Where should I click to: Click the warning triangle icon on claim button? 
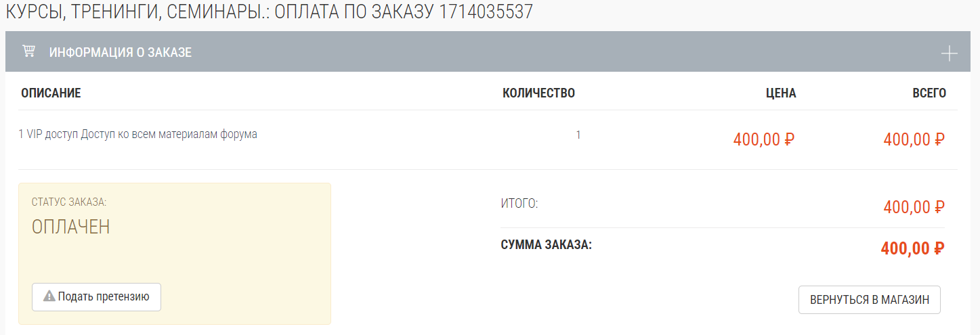[49, 296]
